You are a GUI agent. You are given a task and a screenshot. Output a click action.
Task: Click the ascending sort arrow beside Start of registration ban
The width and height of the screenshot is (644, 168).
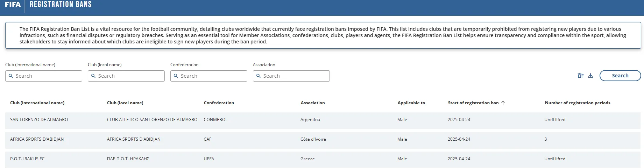coord(503,103)
